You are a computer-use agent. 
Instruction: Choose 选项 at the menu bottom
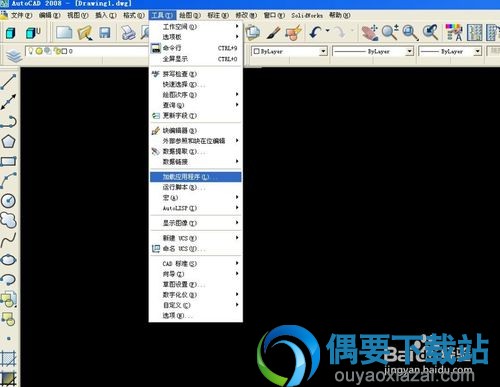pos(196,315)
